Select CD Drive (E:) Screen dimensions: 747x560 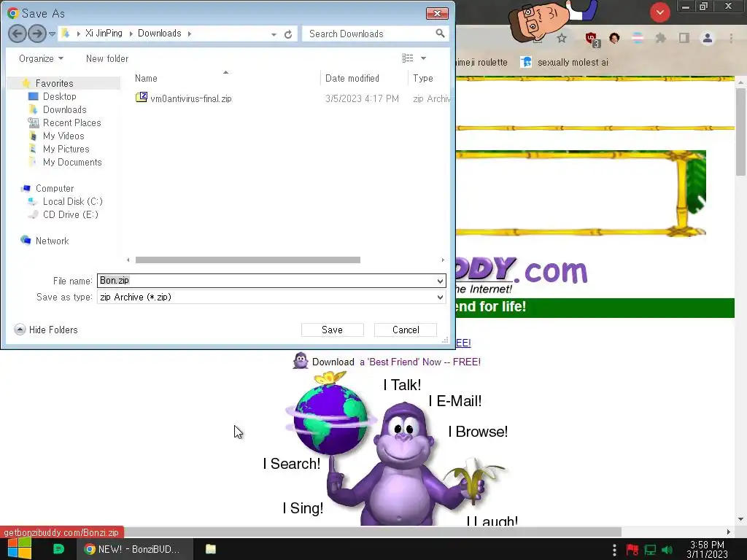click(x=71, y=215)
